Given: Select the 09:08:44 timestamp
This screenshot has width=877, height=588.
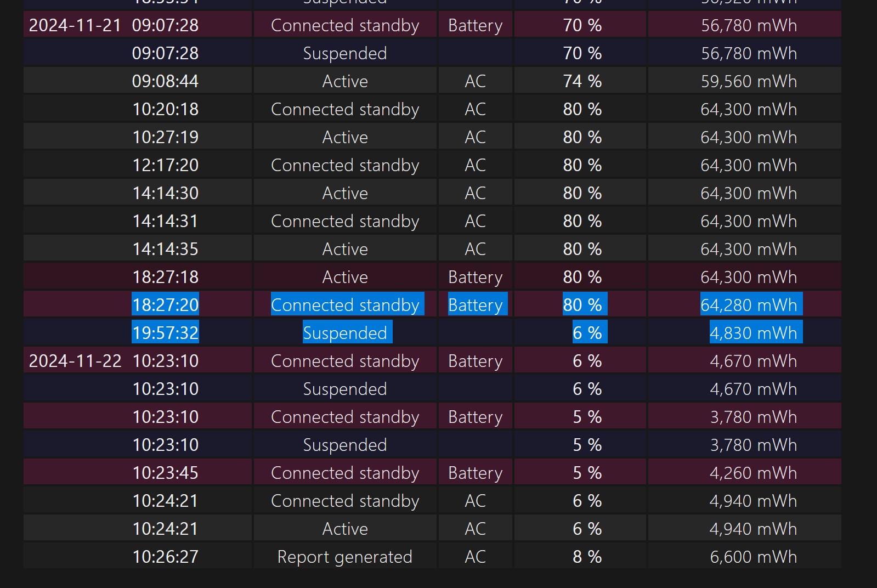Looking at the screenshot, I should 165,81.
